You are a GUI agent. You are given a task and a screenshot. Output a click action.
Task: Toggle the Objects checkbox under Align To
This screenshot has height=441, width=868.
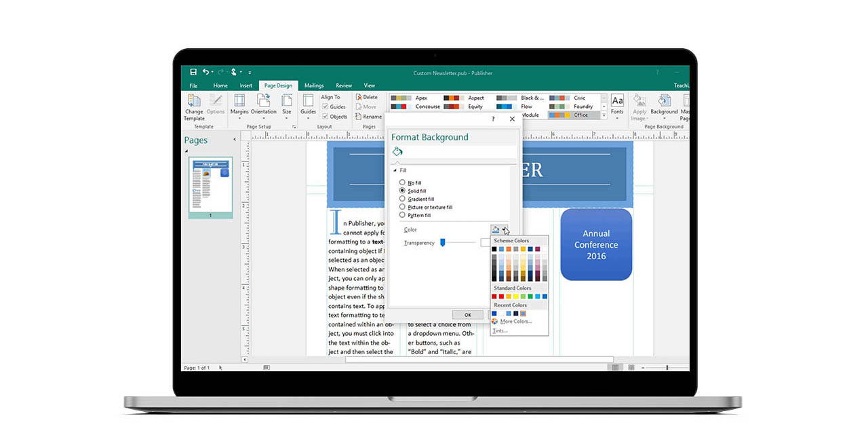tap(325, 116)
